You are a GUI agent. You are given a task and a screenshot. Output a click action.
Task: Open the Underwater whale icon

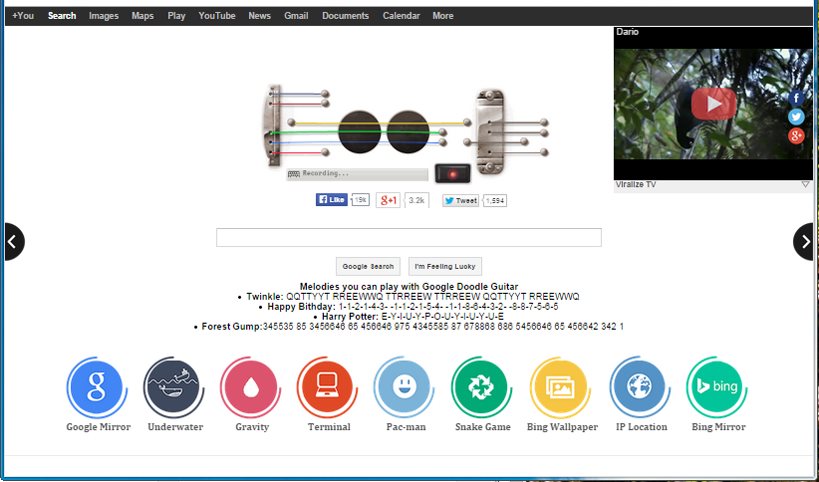tap(173, 387)
